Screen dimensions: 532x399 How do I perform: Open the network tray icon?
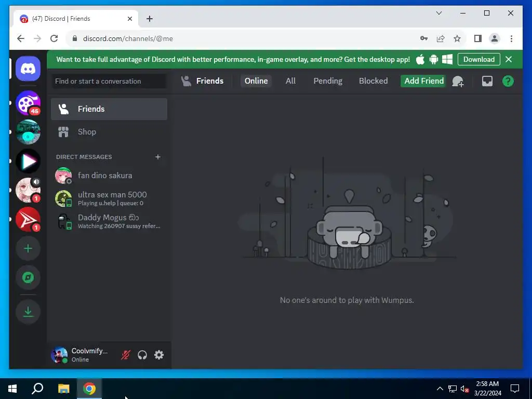click(x=453, y=389)
